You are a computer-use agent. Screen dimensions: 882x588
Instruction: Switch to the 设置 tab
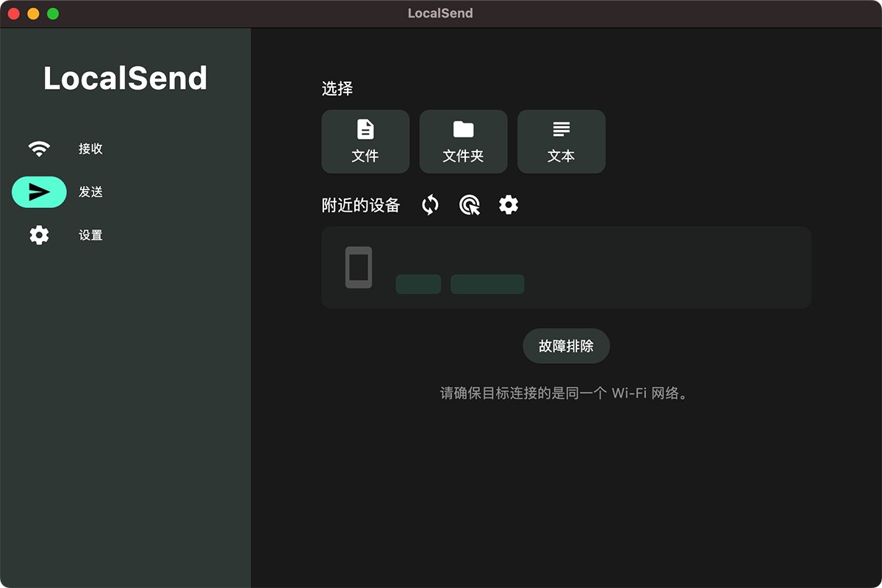pos(90,236)
